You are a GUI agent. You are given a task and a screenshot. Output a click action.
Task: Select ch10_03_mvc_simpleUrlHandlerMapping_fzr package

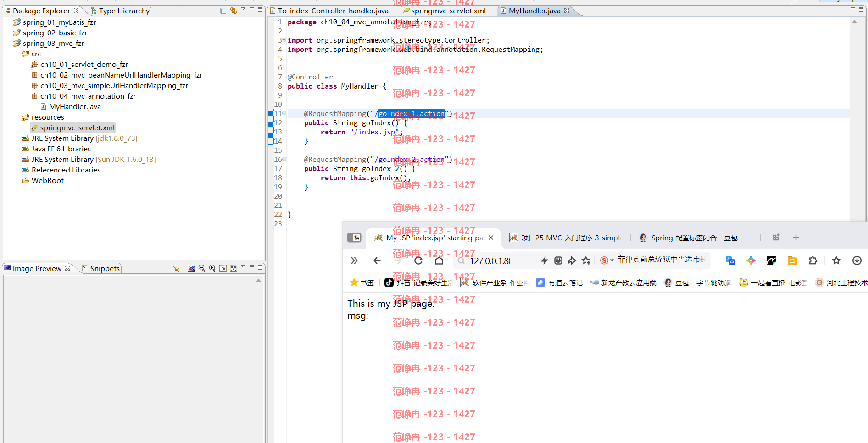pyautogui.click(x=114, y=85)
